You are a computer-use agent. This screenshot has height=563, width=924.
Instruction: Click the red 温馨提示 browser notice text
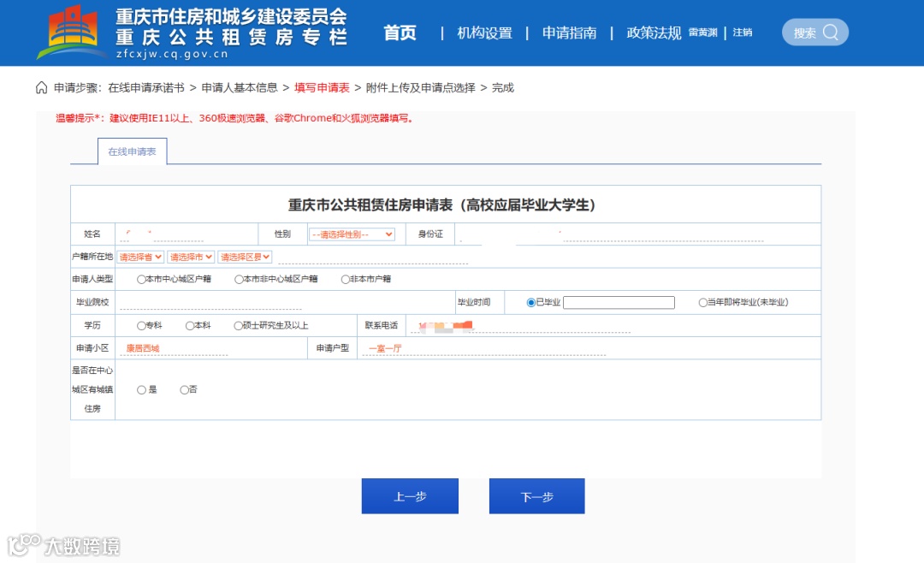pyautogui.click(x=236, y=118)
